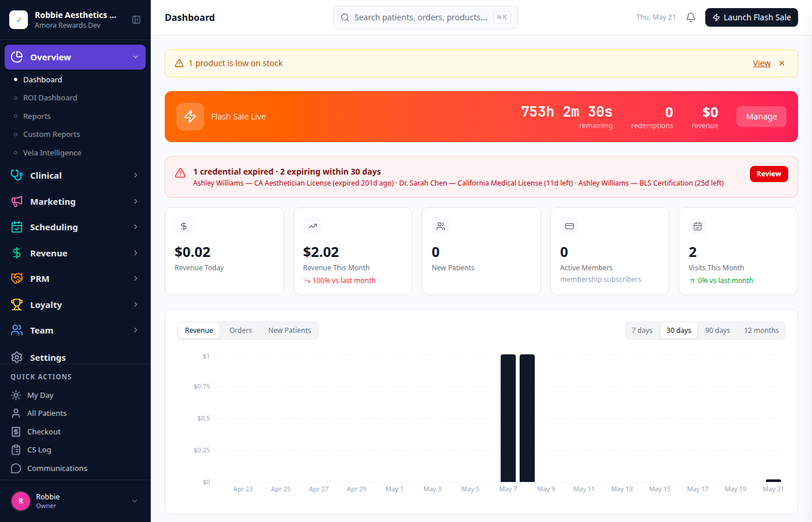
Task: Click the CS Log clipboard icon
Action: click(x=16, y=449)
